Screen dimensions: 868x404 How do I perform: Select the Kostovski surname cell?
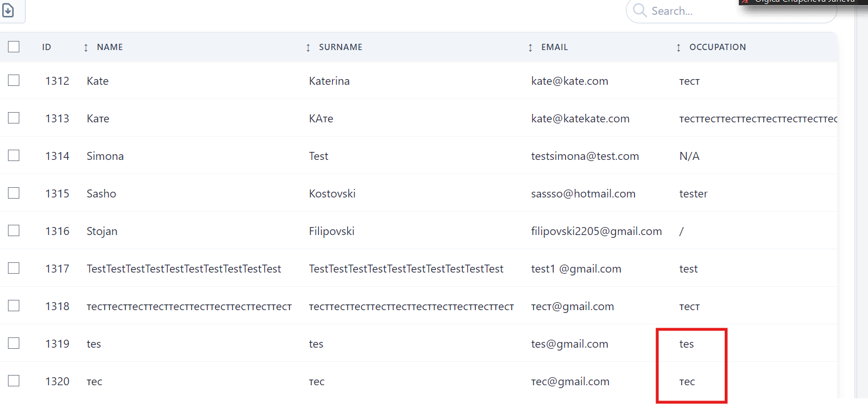tap(332, 193)
